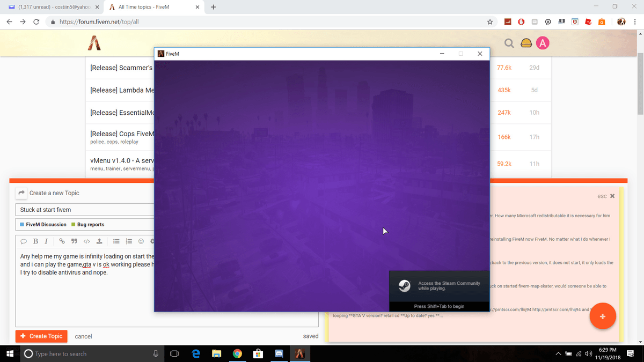The height and width of the screenshot is (362, 644).
Task: Toggle italic text in the composer
Action: (46, 241)
